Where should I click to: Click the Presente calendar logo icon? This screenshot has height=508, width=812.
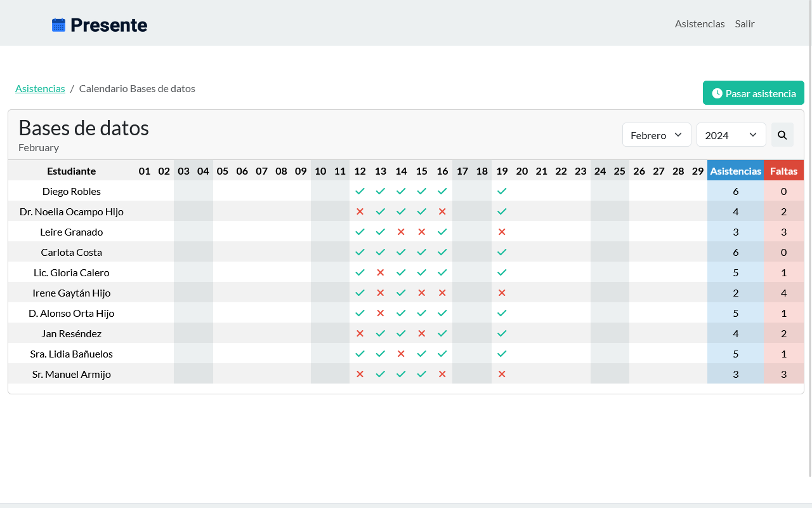pos(58,25)
